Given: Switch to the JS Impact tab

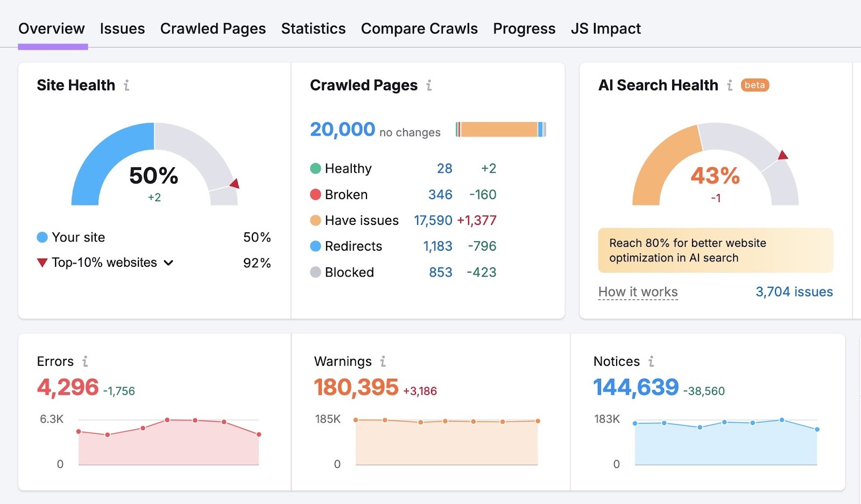Looking at the screenshot, I should click(x=606, y=29).
